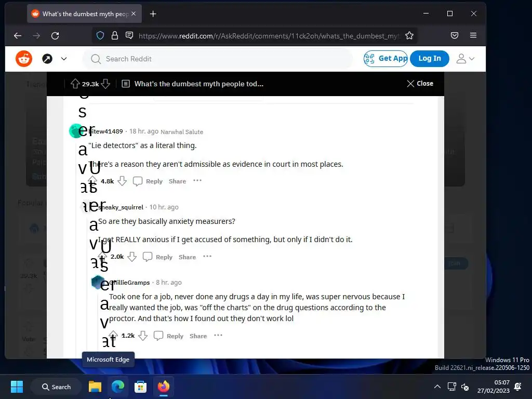
Task: Downvote the lie detectors comment with 4.8k
Action: pos(122,181)
